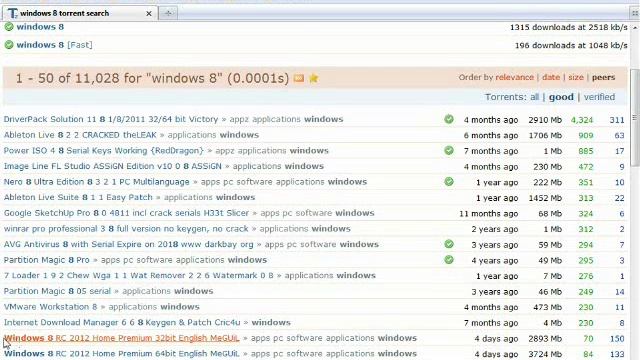
Task: Click '3724 Mb' on Windows 8 64bit row
Action: point(545,354)
